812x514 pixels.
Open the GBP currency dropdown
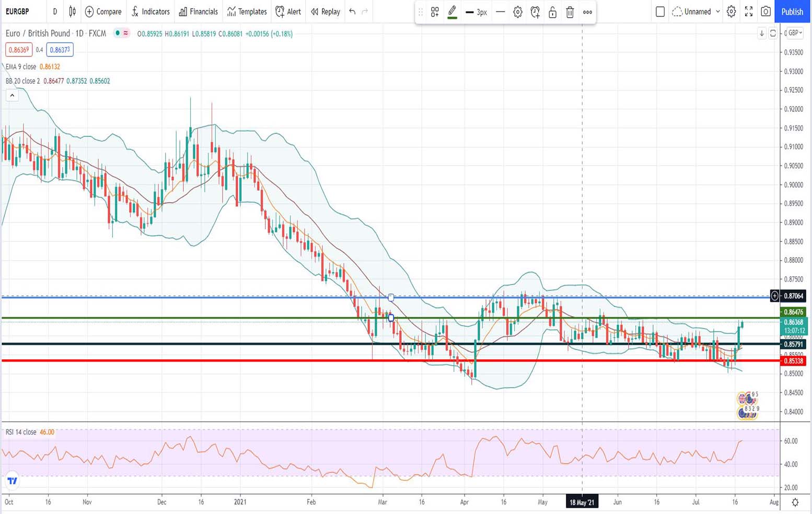coord(795,33)
